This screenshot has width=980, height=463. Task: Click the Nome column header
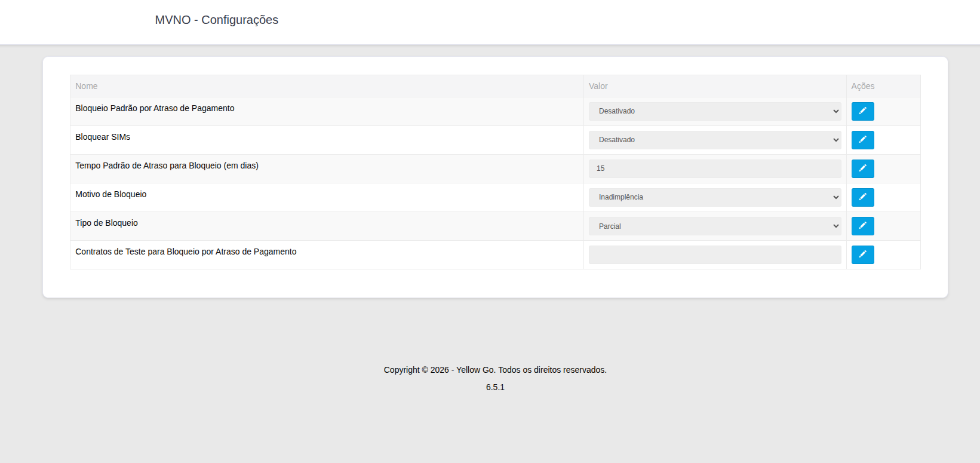[x=87, y=86]
